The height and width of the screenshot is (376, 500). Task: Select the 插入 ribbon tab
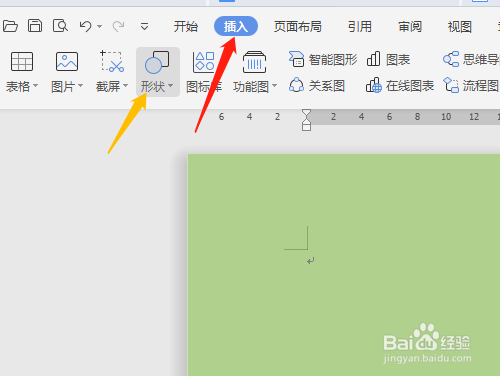click(x=236, y=26)
